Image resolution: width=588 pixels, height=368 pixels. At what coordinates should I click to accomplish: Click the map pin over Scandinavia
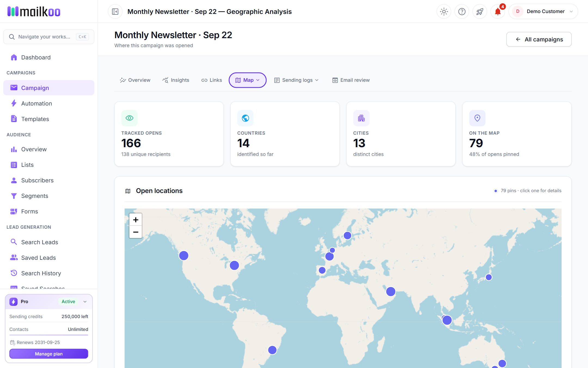[347, 236]
